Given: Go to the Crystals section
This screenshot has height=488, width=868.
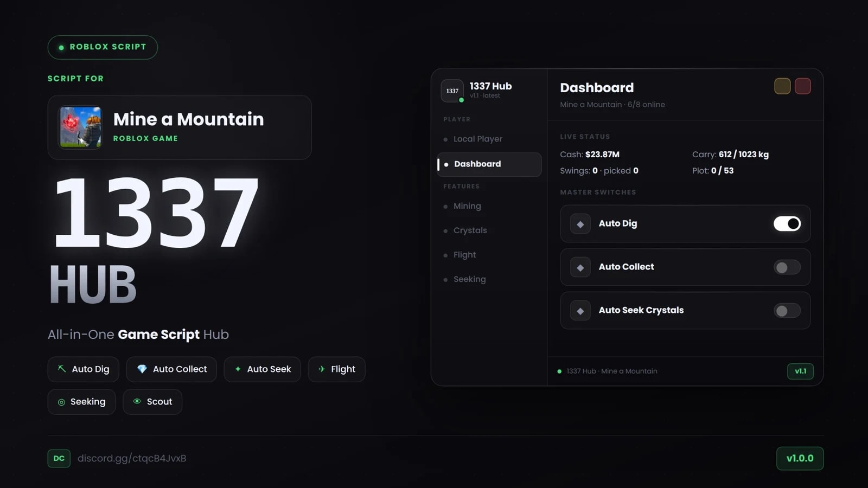Looking at the screenshot, I should 489,230.
